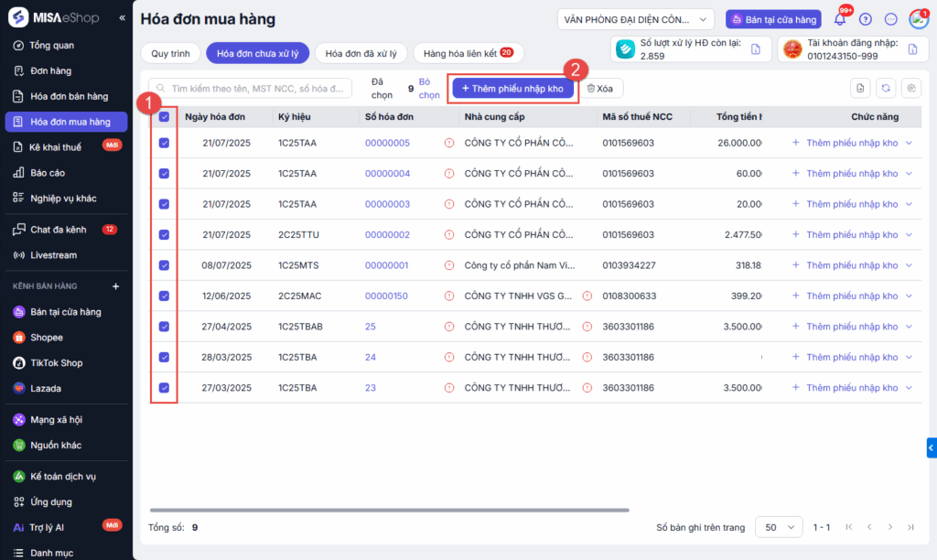Click warning icon beside invoice 00000005
The image size is (937, 560).
click(449, 144)
